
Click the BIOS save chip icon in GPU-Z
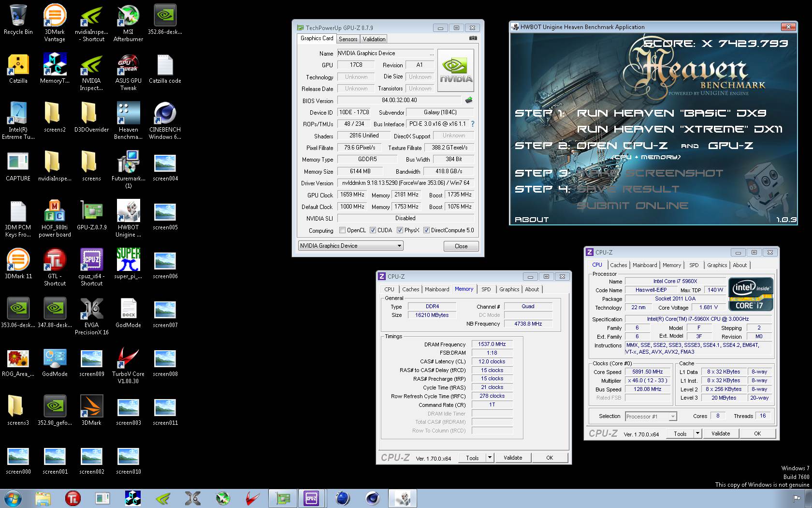click(468, 100)
